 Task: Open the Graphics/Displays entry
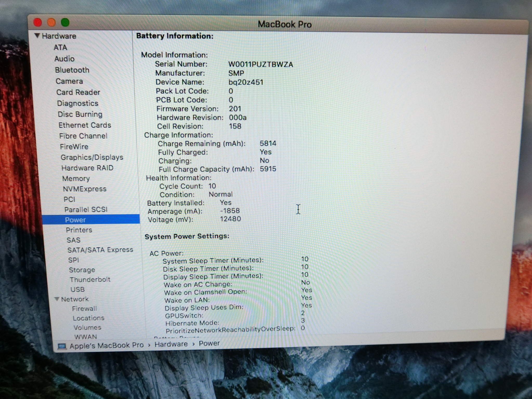92,157
